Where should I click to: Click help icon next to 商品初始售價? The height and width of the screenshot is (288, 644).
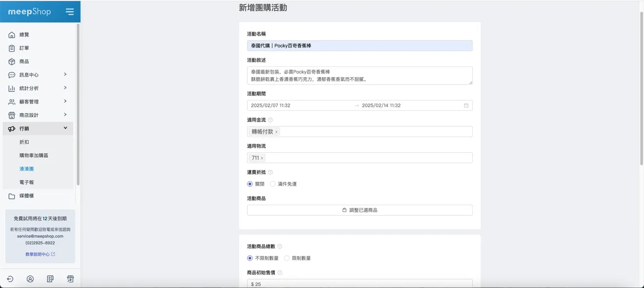point(280,273)
